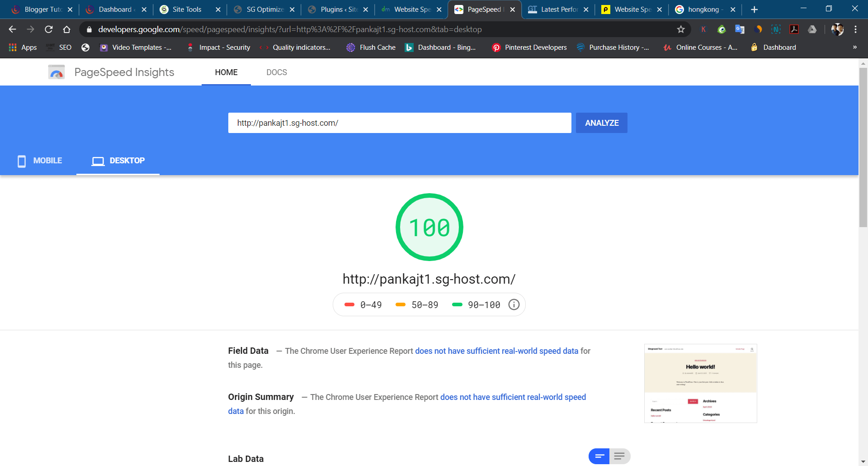Go back to the previous page
The width and height of the screenshot is (868, 466).
(12, 29)
